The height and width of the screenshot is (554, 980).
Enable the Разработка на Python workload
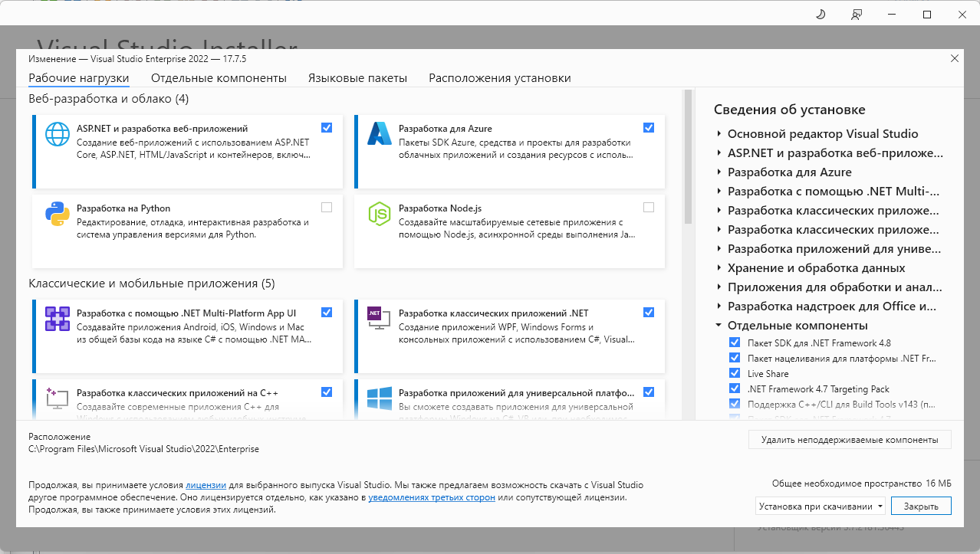point(327,207)
